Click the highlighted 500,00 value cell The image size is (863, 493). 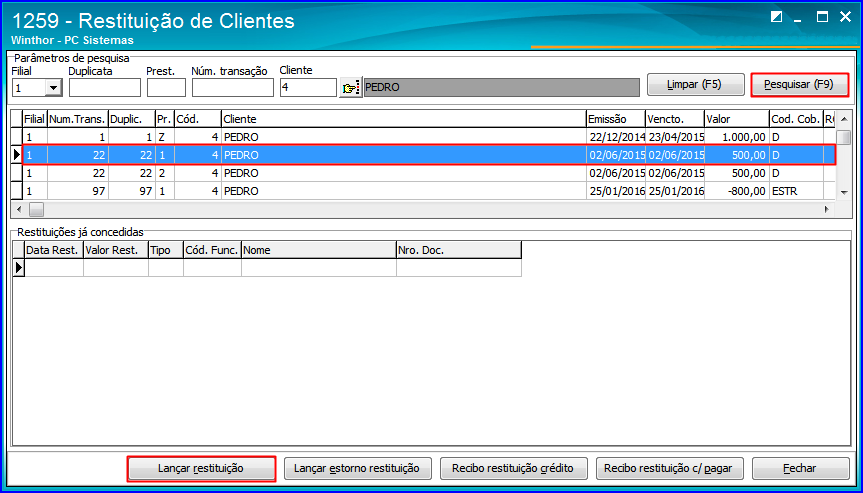point(736,155)
